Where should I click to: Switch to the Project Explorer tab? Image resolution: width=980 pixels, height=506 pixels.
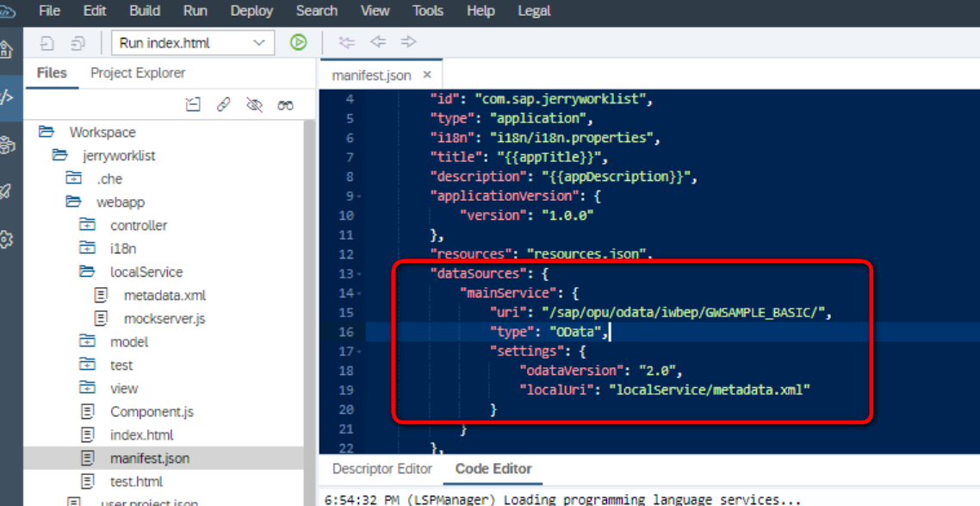coord(138,73)
